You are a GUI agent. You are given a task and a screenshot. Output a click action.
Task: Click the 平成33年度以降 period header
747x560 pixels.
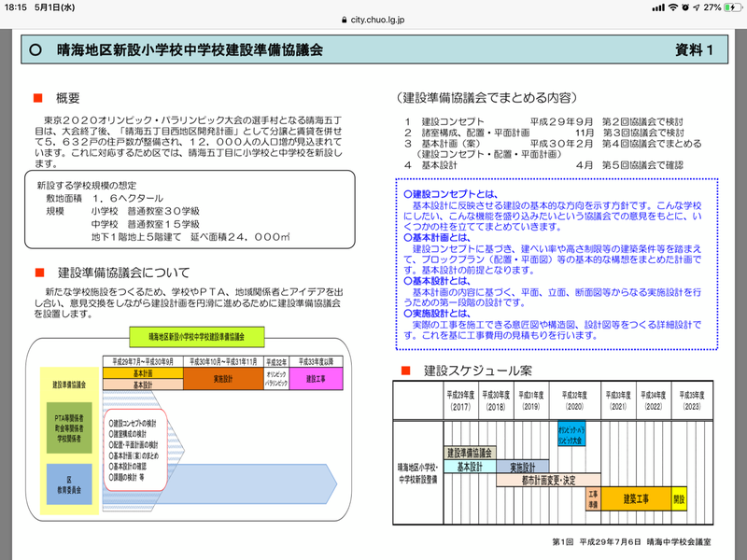point(316,362)
